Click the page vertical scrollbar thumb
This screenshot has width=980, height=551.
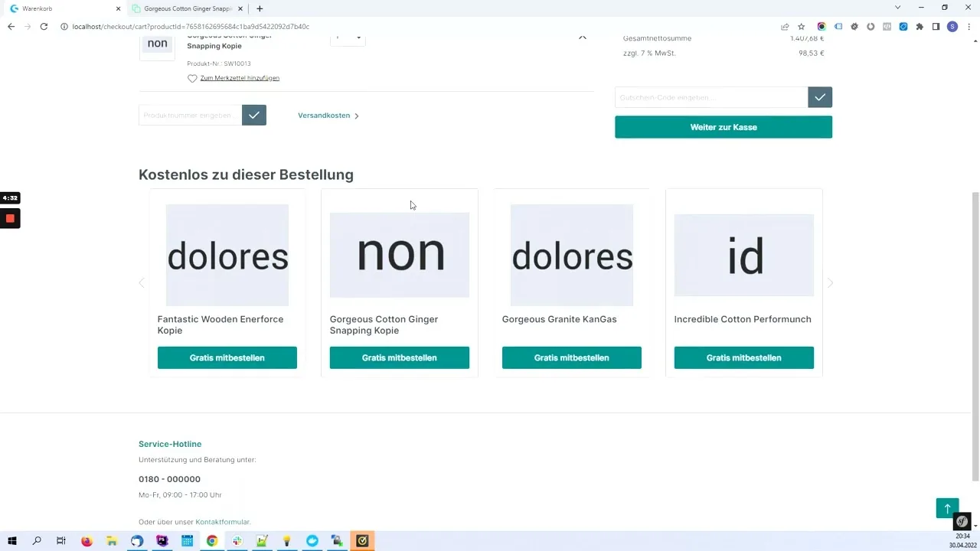pyautogui.click(x=975, y=337)
